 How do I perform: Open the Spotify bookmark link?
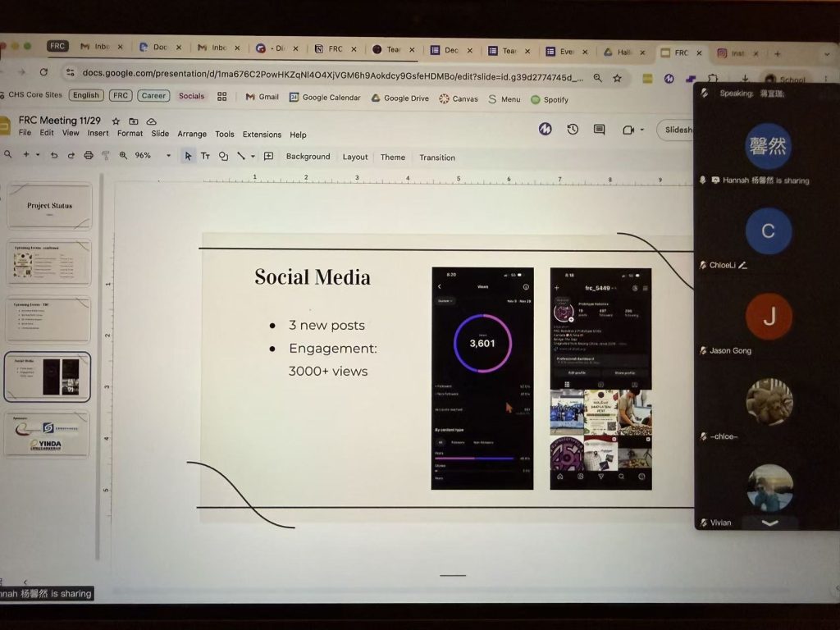[x=549, y=99]
